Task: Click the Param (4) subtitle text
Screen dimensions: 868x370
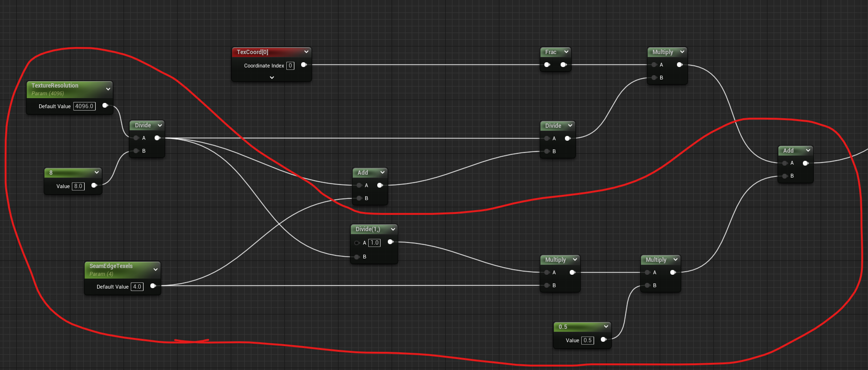Action: [x=101, y=274]
